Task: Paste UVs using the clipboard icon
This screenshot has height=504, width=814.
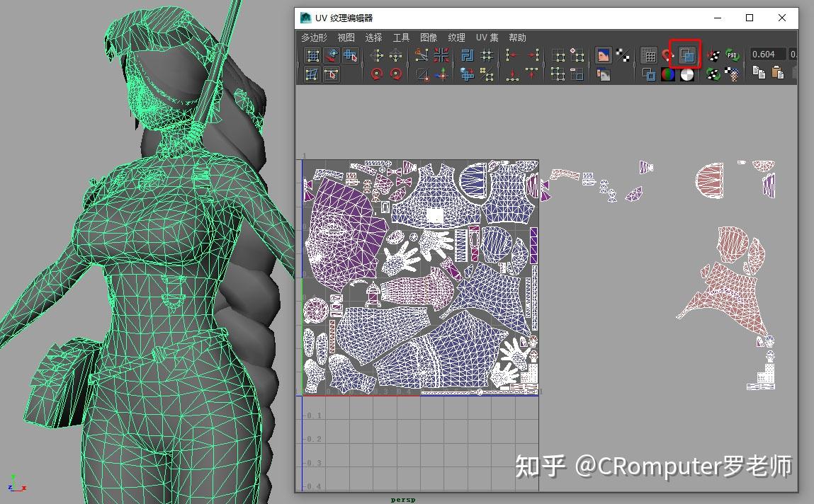Action: (x=778, y=74)
